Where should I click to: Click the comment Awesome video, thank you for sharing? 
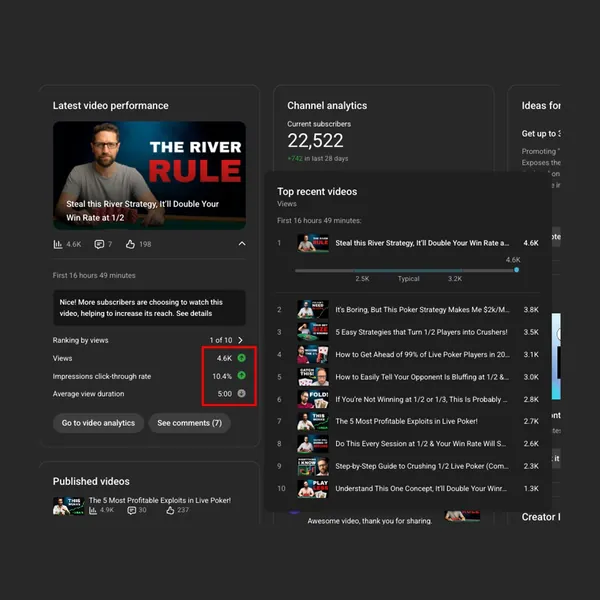click(x=370, y=520)
